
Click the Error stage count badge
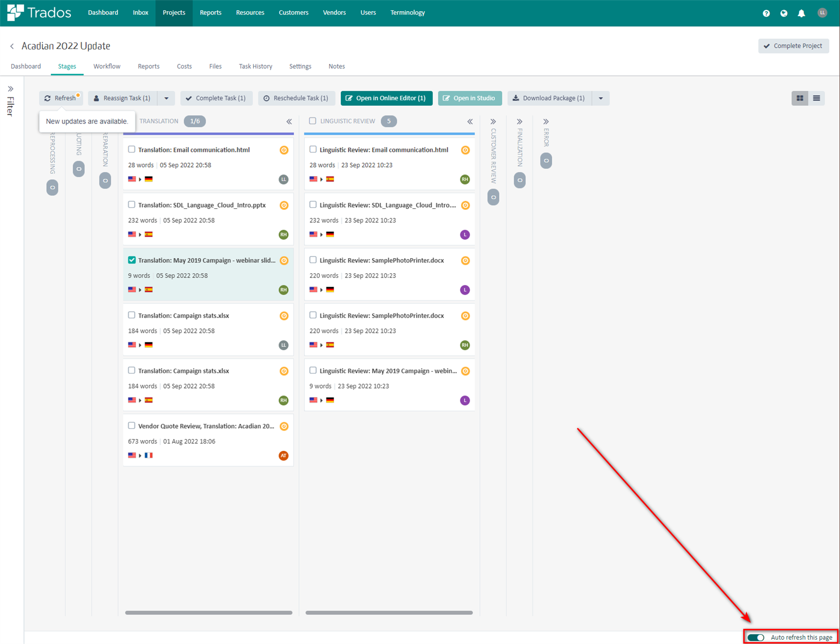coord(546,160)
